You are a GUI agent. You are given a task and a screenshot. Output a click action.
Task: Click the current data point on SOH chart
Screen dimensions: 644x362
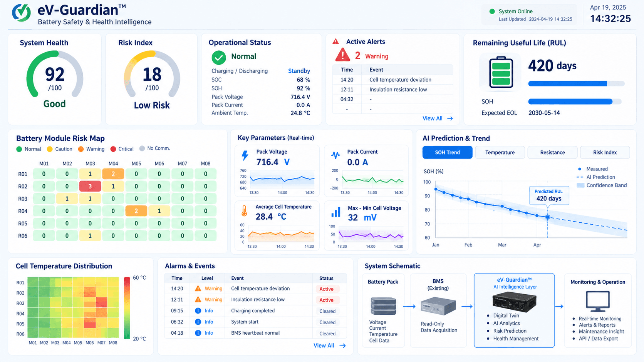coord(548,217)
